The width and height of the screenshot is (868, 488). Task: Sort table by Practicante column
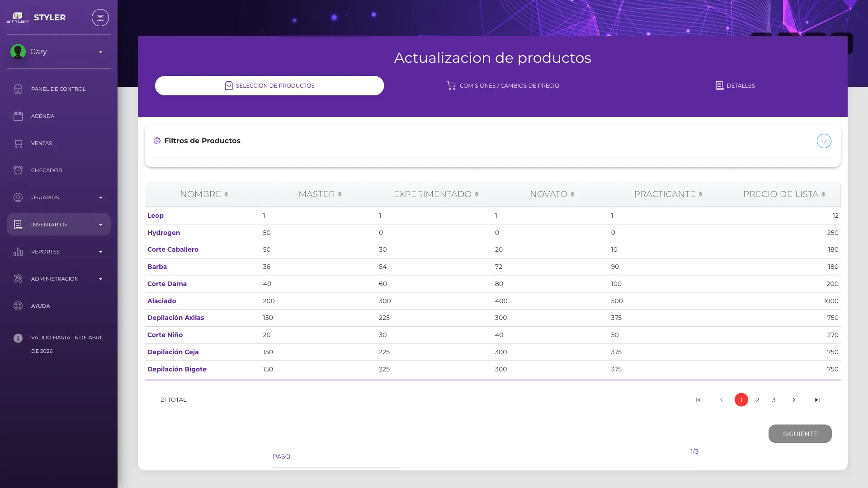tap(668, 194)
